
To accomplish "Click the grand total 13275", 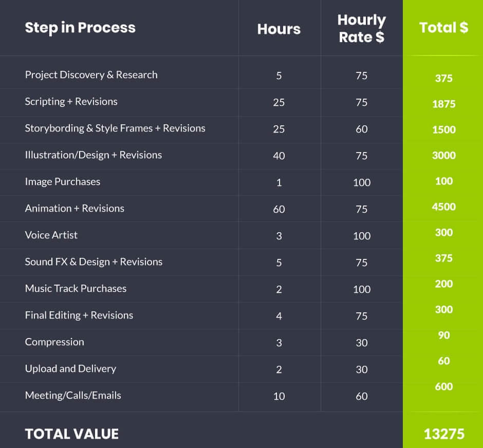I will (x=444, y=434).
